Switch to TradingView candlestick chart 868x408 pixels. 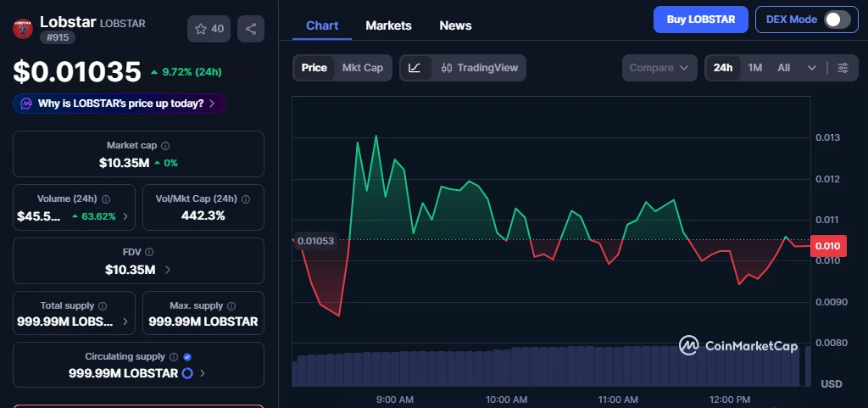479,68
